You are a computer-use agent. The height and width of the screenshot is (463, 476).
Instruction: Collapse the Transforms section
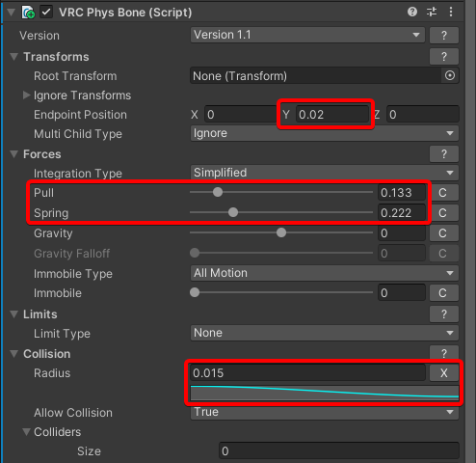[13, 57]
